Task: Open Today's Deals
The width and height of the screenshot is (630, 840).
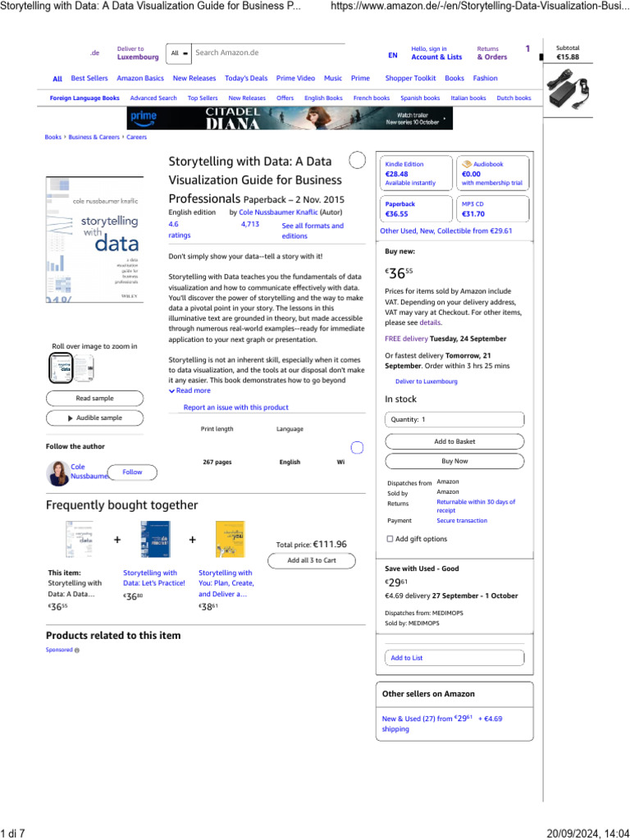Action: (x=246, y=78)
